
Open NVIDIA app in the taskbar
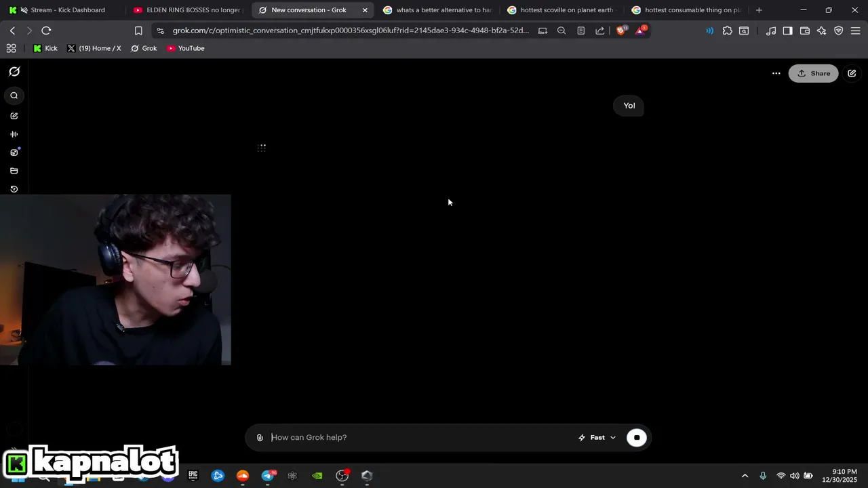click(x=317, y=476)
